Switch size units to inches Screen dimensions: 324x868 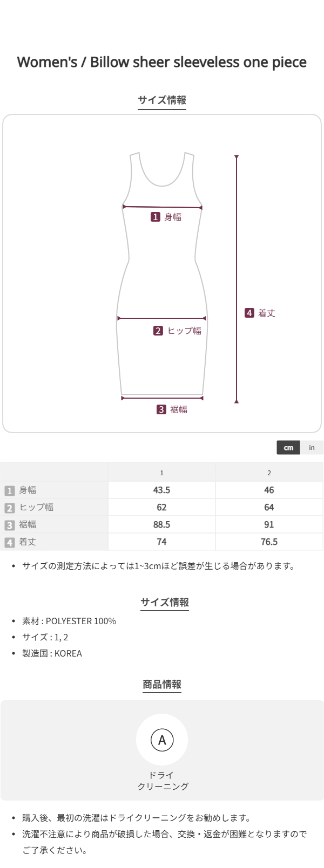pyautogui.click(x=312, y=447)
